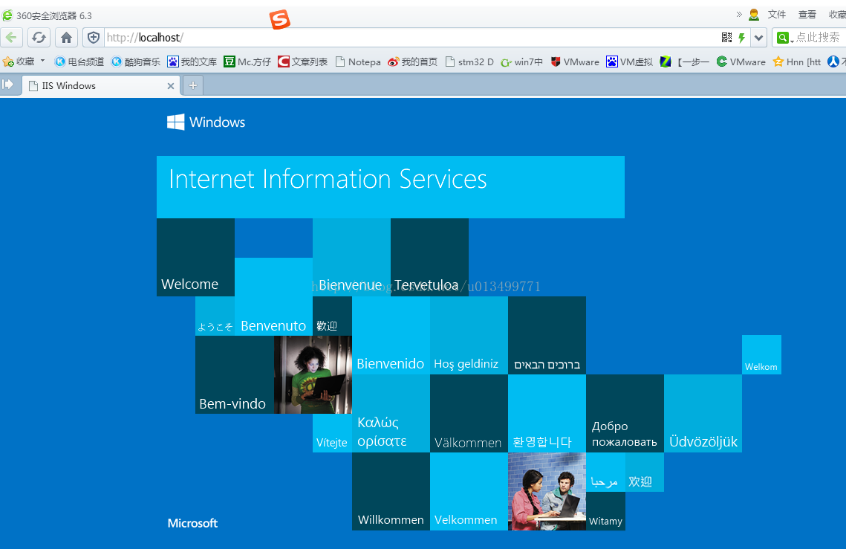Viewport: 853px width, 549px height.
Task: Click the localhost address bar field
Action: [x=411, y=38]
